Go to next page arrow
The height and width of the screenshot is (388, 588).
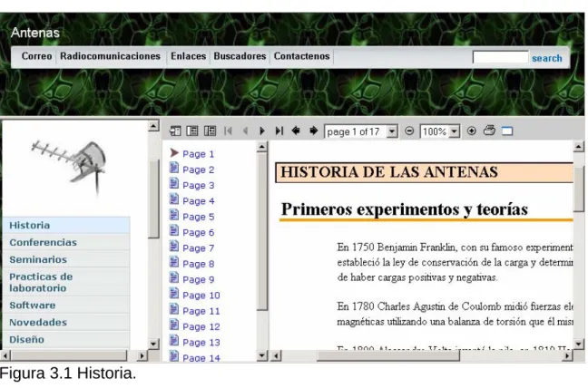[261, 131]
